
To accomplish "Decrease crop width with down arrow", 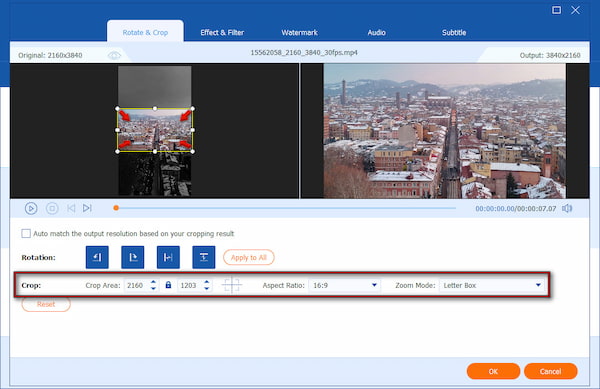I will coord(153,288).
